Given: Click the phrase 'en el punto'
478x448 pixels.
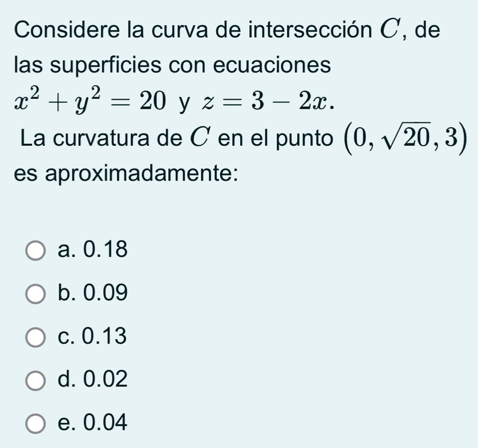Looking at the screenshot, I should 276,139.
